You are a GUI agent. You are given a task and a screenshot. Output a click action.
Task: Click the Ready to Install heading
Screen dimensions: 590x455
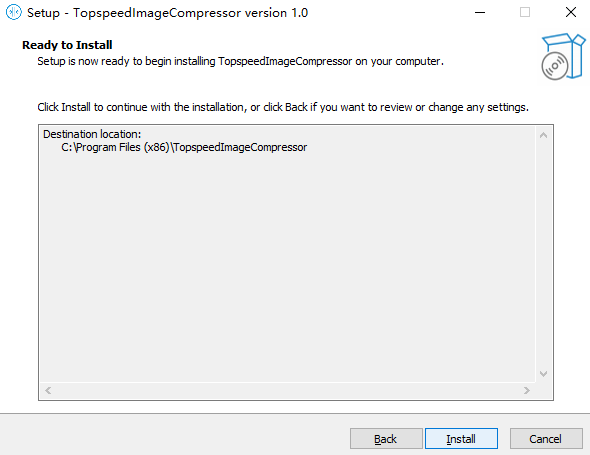pyautogui.click(x=67, y=45)
